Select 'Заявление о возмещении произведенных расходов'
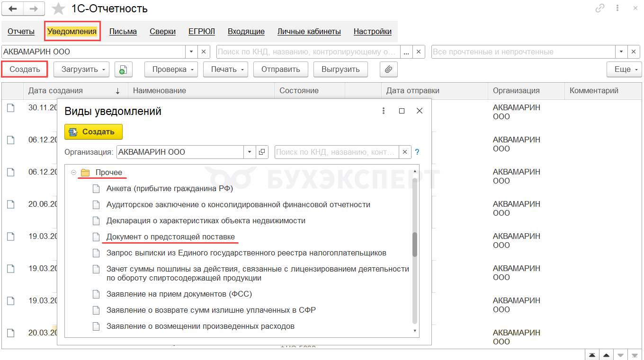Screen dimensions: 644x360 coord(200,326)
